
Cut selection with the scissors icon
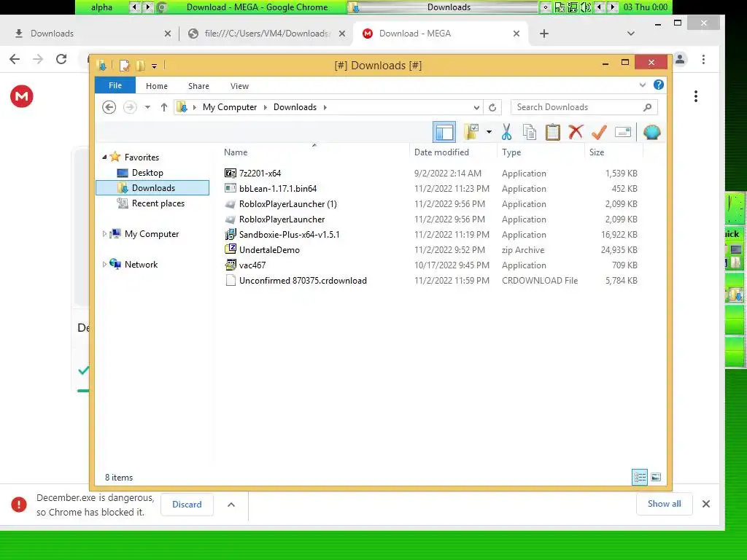point(506,132)
